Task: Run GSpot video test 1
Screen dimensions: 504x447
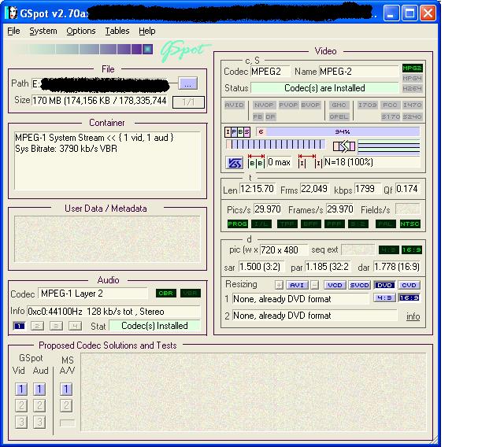Action: pyautogui.click(x=21, y=390)
